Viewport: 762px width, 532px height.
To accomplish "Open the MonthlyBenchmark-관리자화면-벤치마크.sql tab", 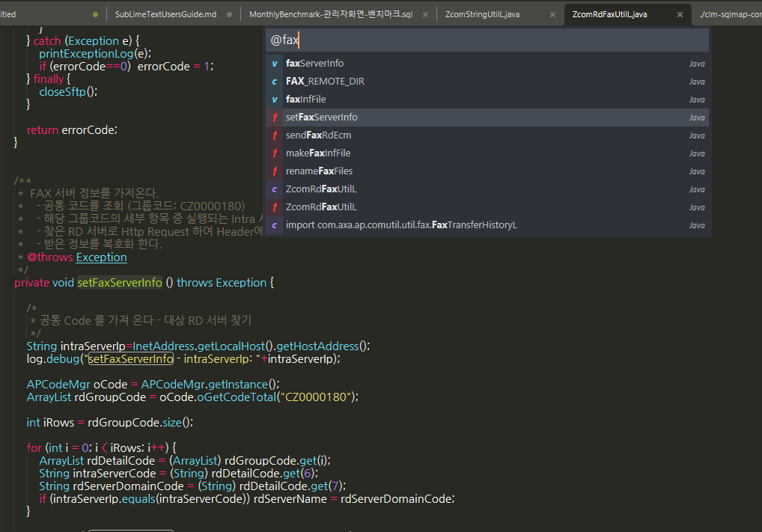I will [331, 14].
